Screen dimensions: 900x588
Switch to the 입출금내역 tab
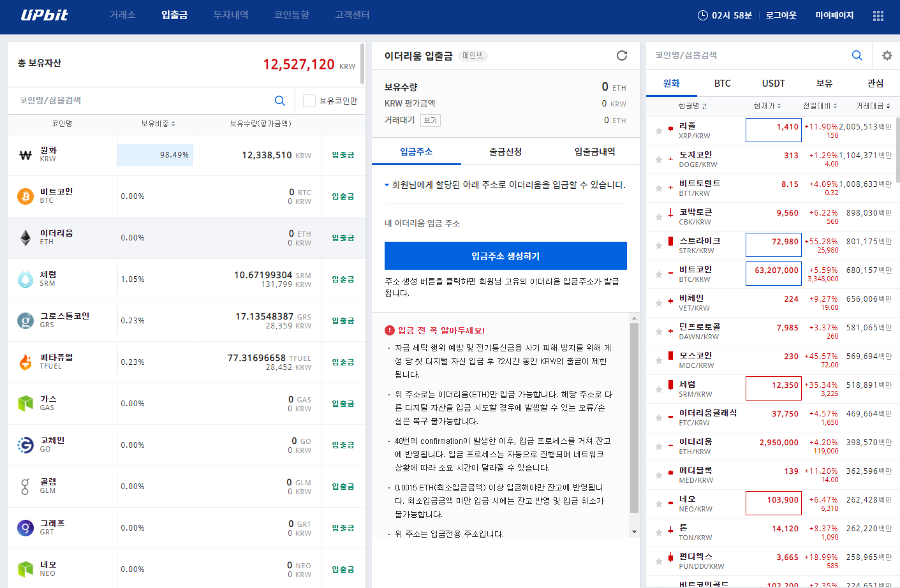[595, 152]
